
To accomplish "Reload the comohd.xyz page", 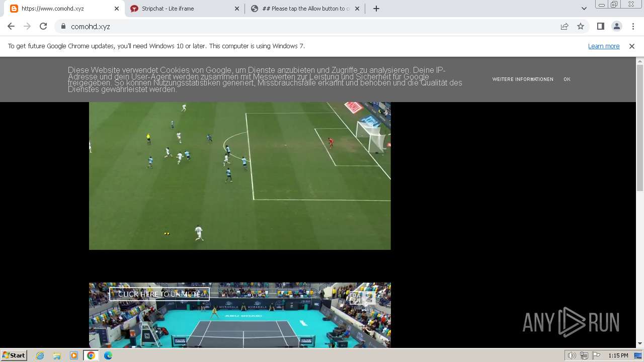I will [43, 26].
